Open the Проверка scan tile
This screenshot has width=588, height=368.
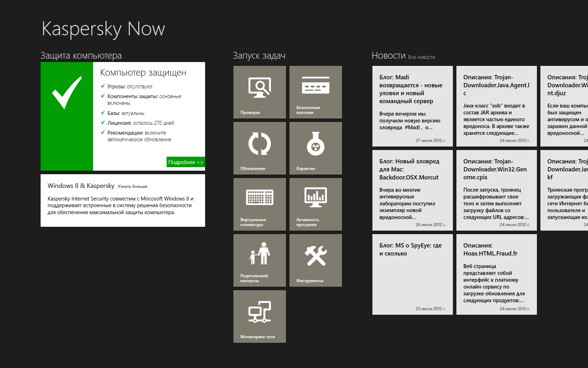coord(259,92)
